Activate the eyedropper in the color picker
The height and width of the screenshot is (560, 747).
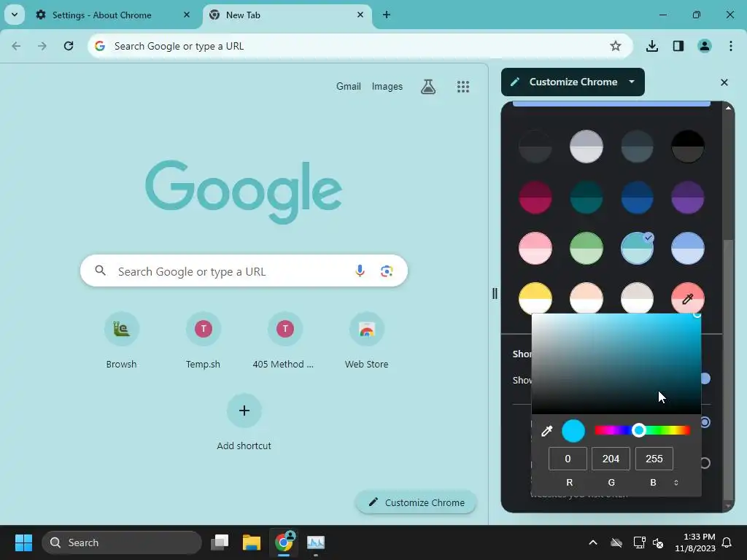(x=546, y=431)
